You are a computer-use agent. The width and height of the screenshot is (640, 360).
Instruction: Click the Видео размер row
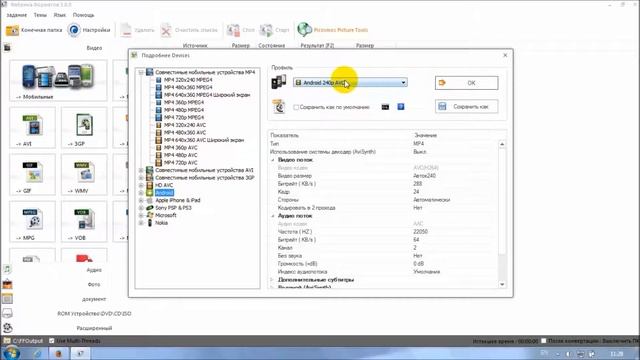click(384, 176)
